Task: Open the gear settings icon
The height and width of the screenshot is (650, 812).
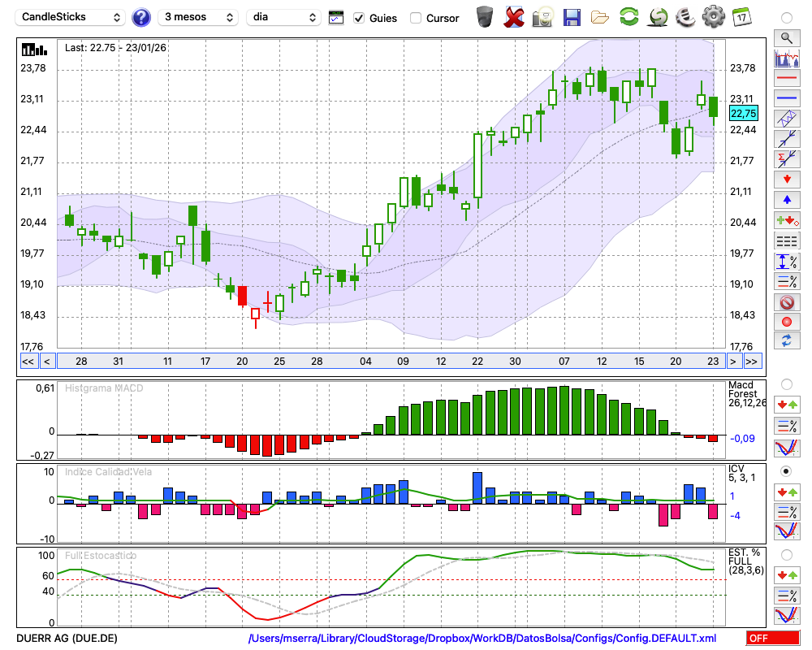Action: click(713, 17)
